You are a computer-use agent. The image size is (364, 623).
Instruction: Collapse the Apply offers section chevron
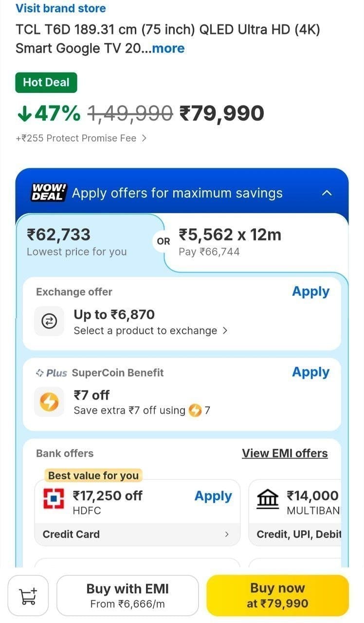(327, 193)
